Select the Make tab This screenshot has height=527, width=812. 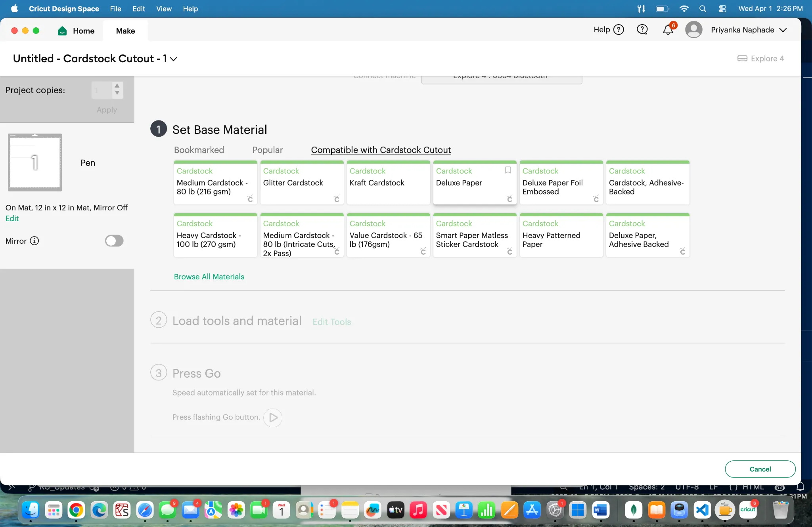(125, 31)
